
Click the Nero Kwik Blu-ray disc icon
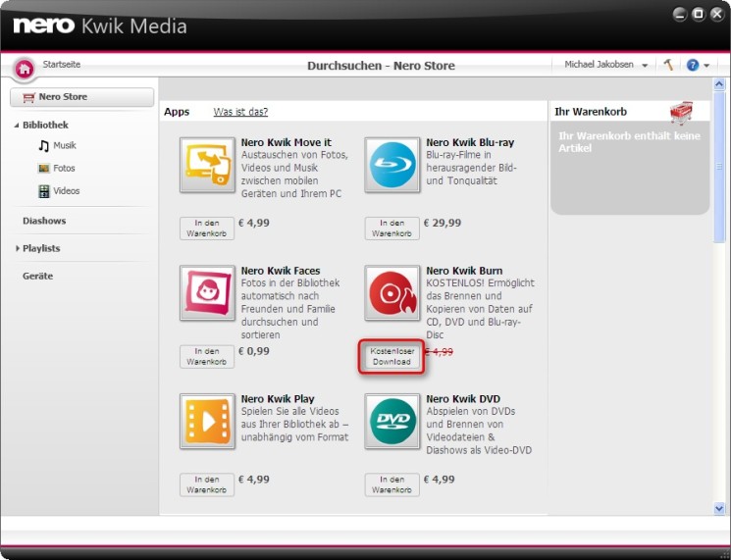click(x=392, y=165)
